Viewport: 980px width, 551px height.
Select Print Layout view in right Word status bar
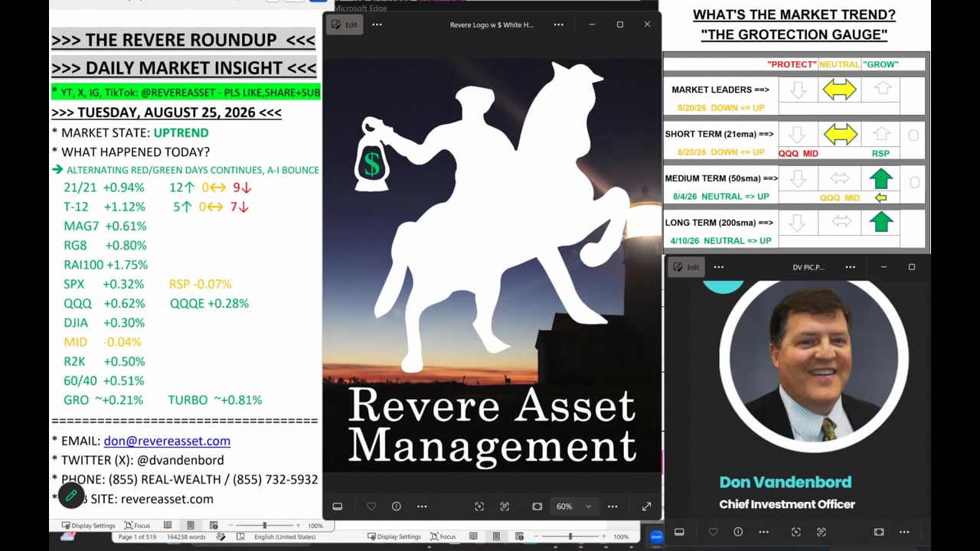click(496, 536)
